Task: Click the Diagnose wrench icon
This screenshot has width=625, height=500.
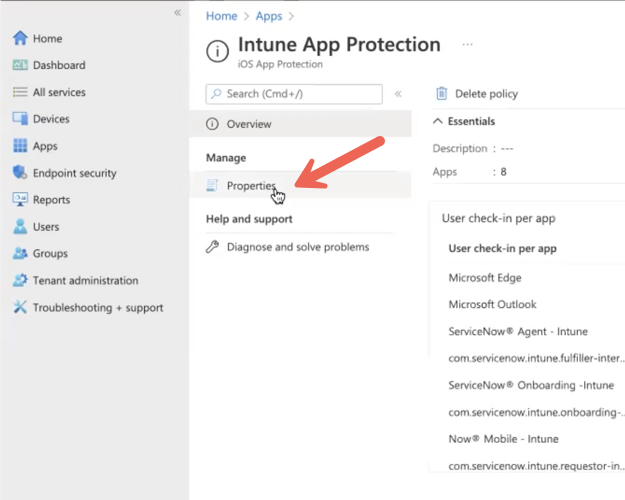Action: (212, 247)
